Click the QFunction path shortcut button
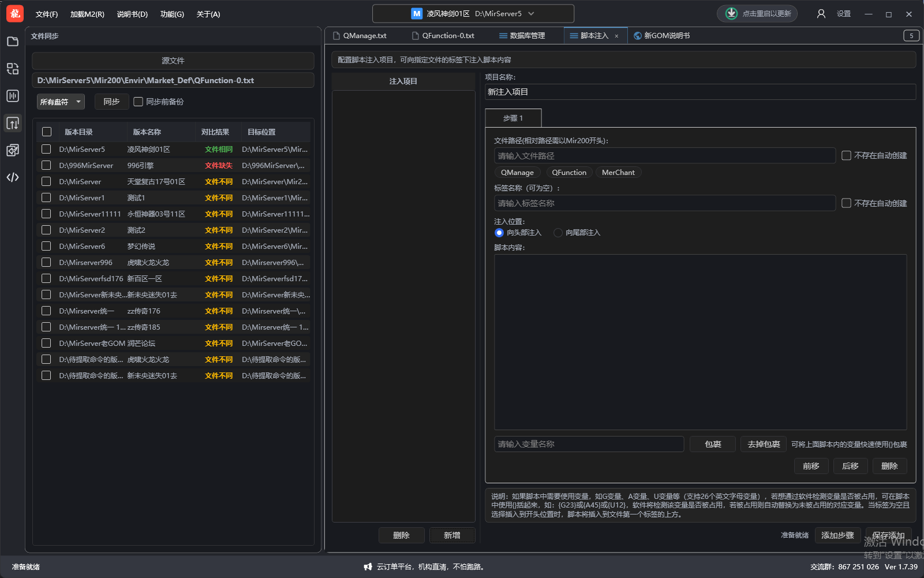This screenshot has height=578, width=924. coord(568,173)
